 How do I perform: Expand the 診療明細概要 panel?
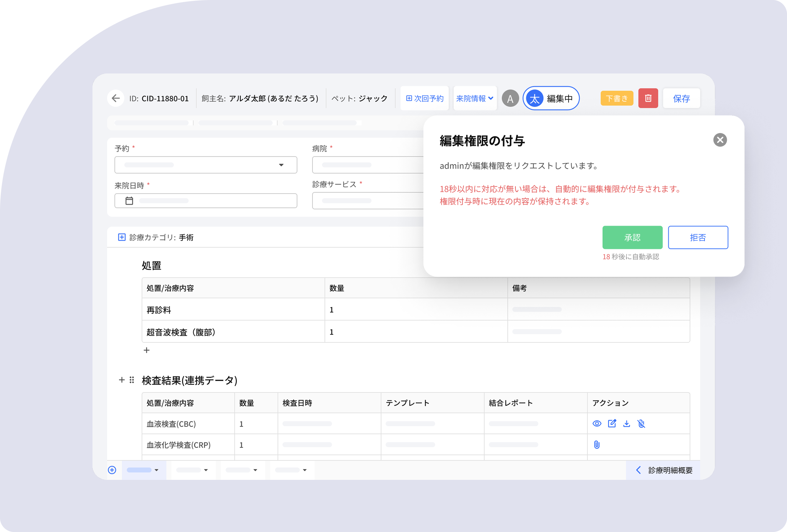[x=663, y=470]
